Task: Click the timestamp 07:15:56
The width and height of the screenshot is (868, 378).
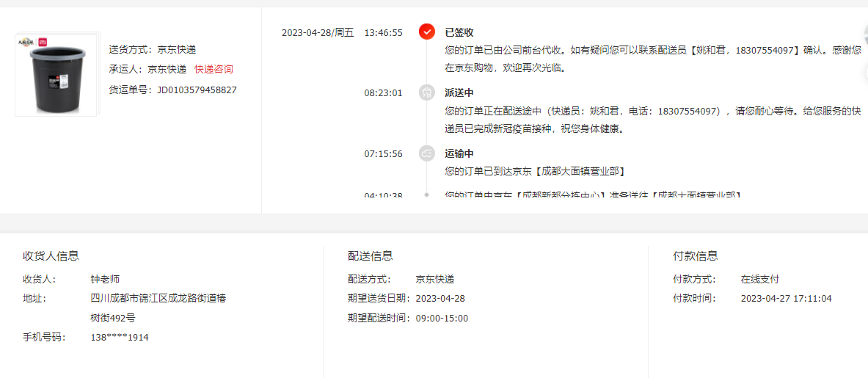Action: tap(383, 153)
